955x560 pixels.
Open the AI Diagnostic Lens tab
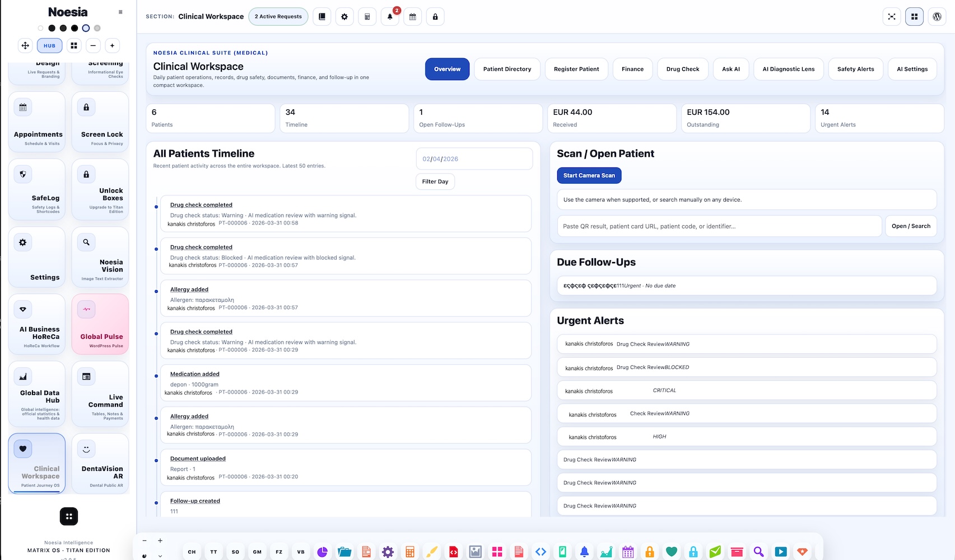pos(789,69)
